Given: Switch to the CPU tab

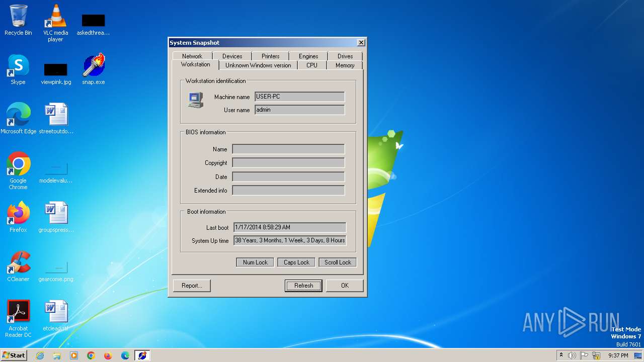Looking at the screenshot, I should click(312, 65).
